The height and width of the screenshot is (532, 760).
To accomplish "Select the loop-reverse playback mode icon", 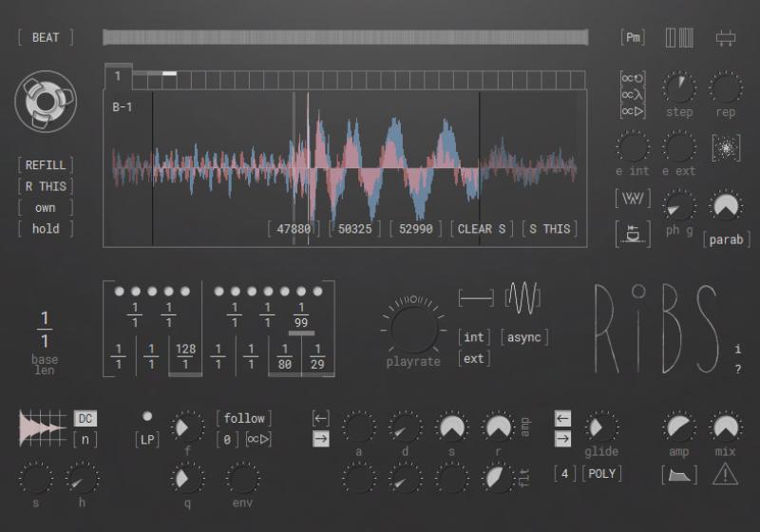I will pyautogui.click(x=633, y=78).
